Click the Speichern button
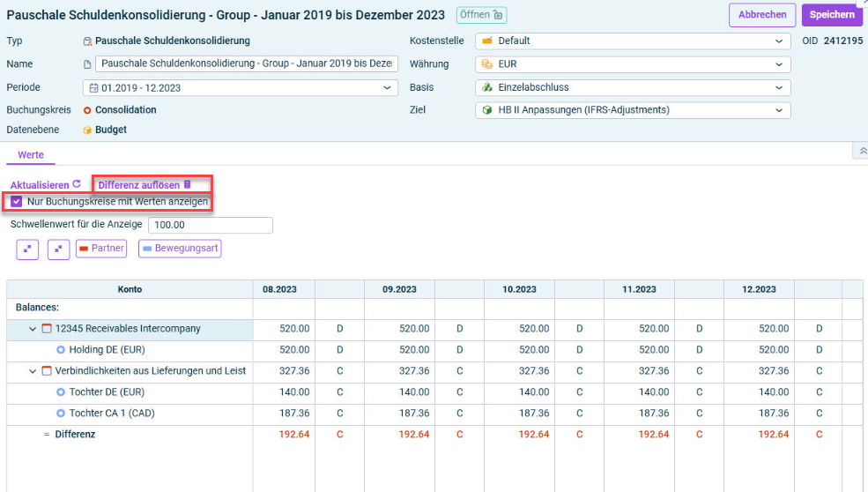868x492 pixels. pyautogui.click(x=831, y=15)
